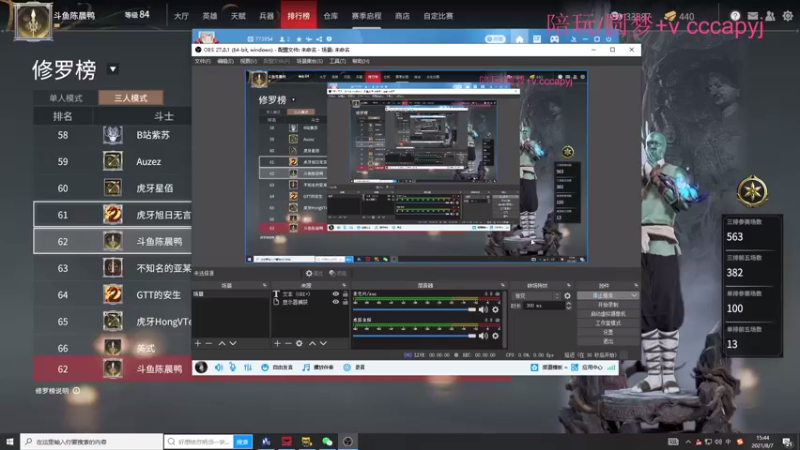Click 退出 button in OBS controls
This screenshot has width=800, height=450.
(x=608, y=341)
